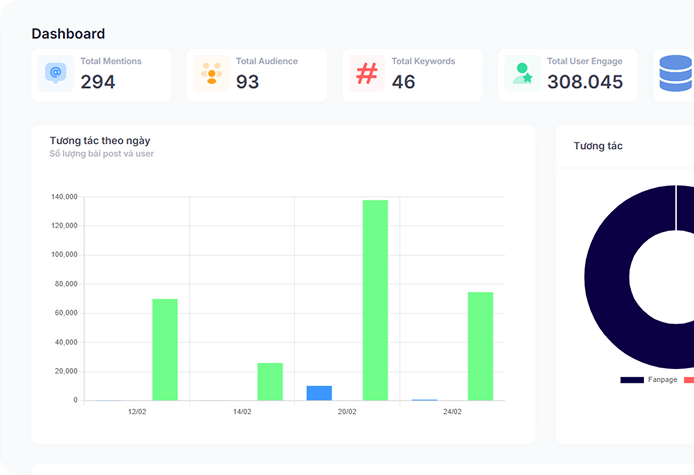Click the tall green bar for 20/02
The image size is (694, 475).
(x=375, y=300)
